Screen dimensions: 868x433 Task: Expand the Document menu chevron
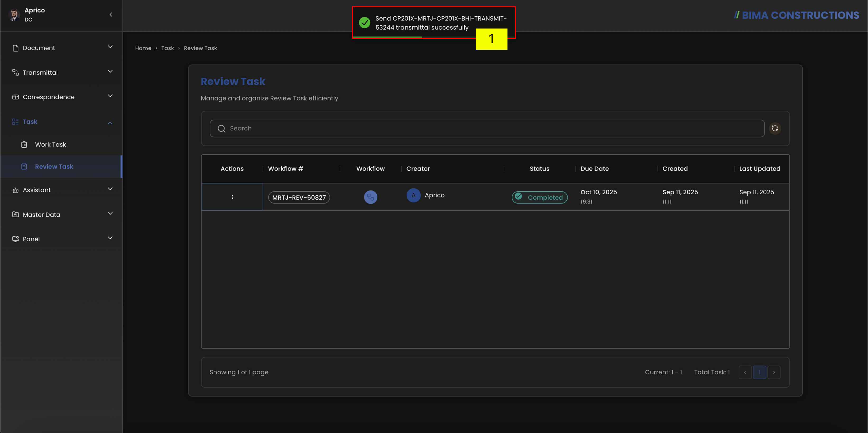click(x=110, y=47)
